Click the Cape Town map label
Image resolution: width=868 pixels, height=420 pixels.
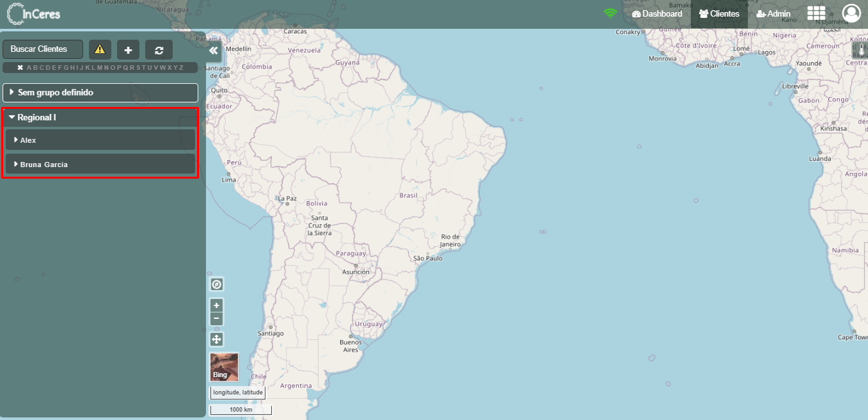pyautogui.click(x=853, y=337)
